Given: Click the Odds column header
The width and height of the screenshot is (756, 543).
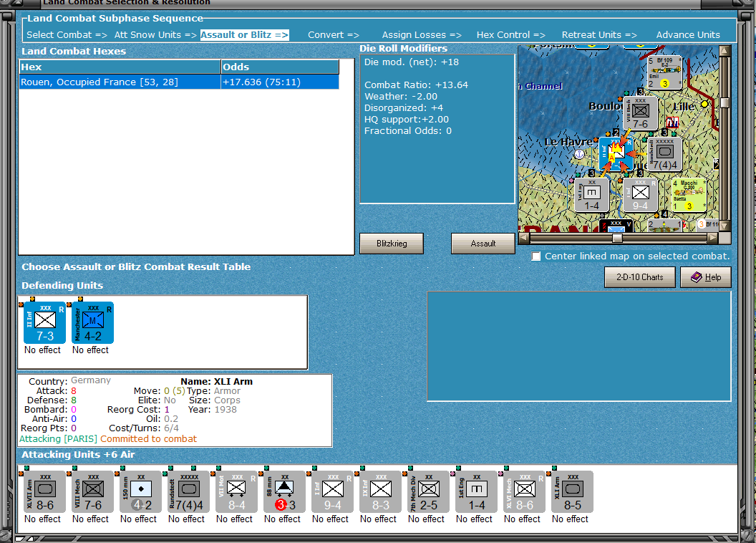Looking at the screenshot, I should 280,67.
